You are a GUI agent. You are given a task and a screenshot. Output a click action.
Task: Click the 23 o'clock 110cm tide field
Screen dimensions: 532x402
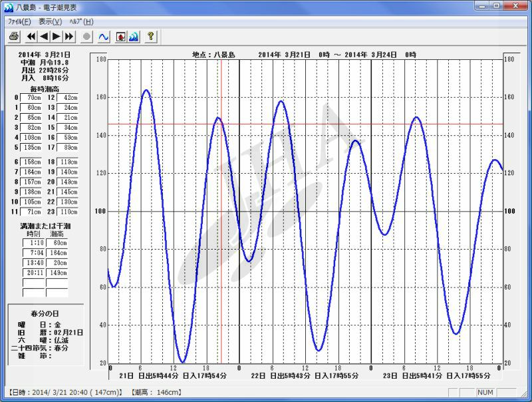click(x=68, y=212)
